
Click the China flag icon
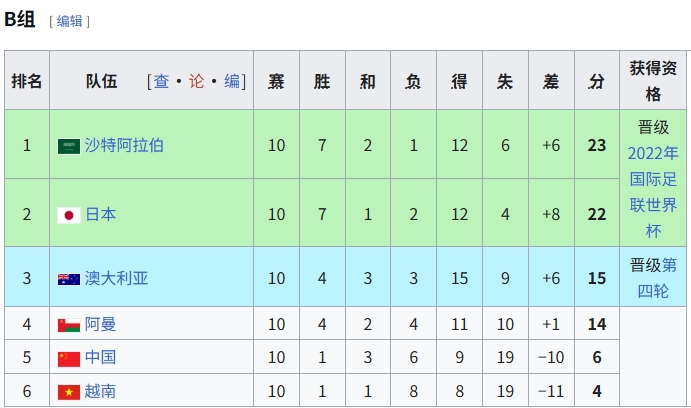(69, 359)
